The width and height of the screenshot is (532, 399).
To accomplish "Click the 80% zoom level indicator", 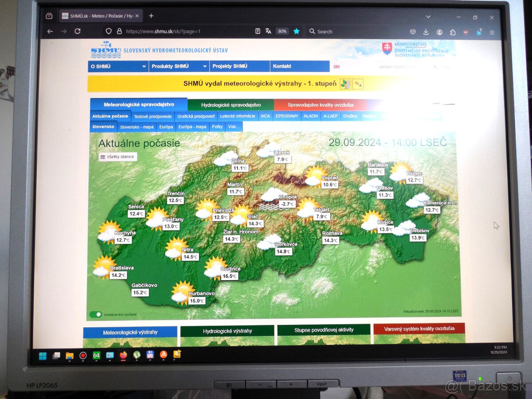I will (x=282, y=31).
